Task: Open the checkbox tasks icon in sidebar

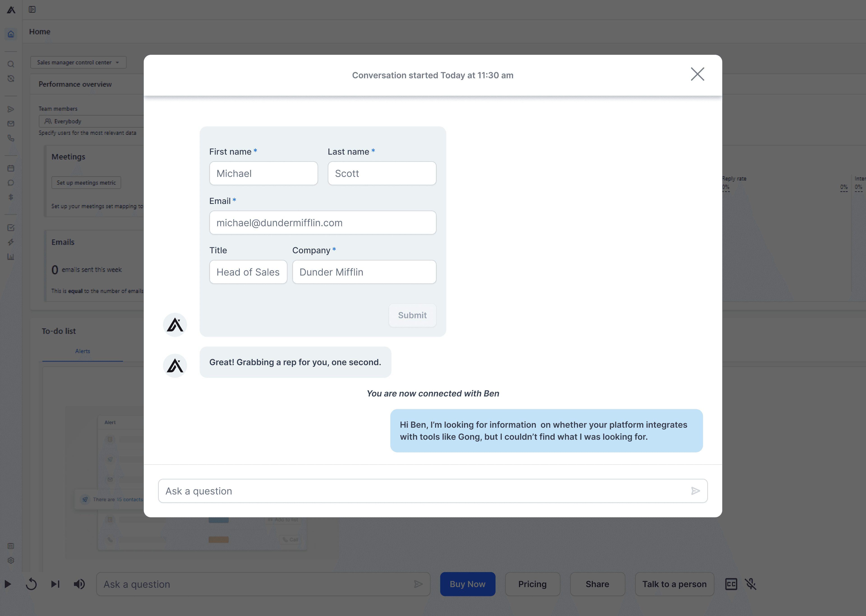Action: (11, 228)
